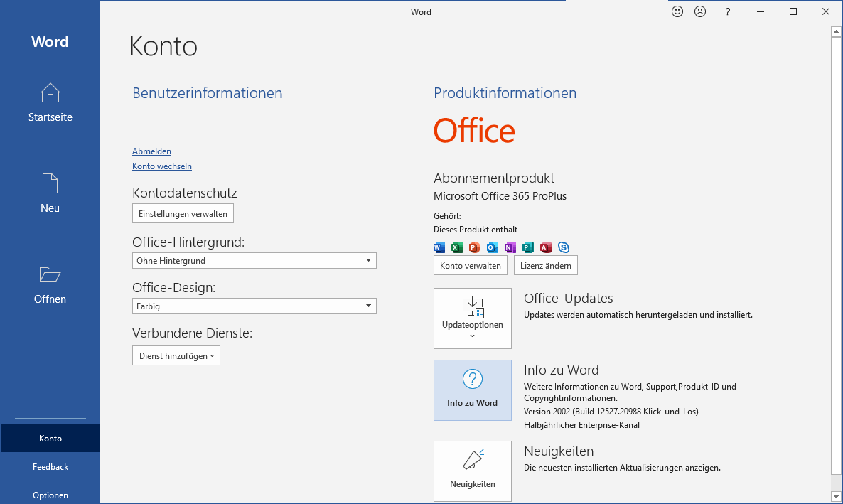Select Feedback in the sidebar
The width and height of the screenshot is (843, 504).
click(50, 467)
